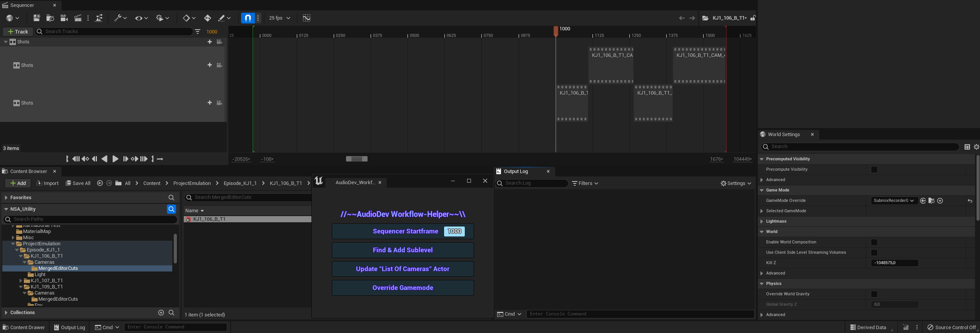
Task: Click the Find & Add Sublevel button
Action: 403,250
